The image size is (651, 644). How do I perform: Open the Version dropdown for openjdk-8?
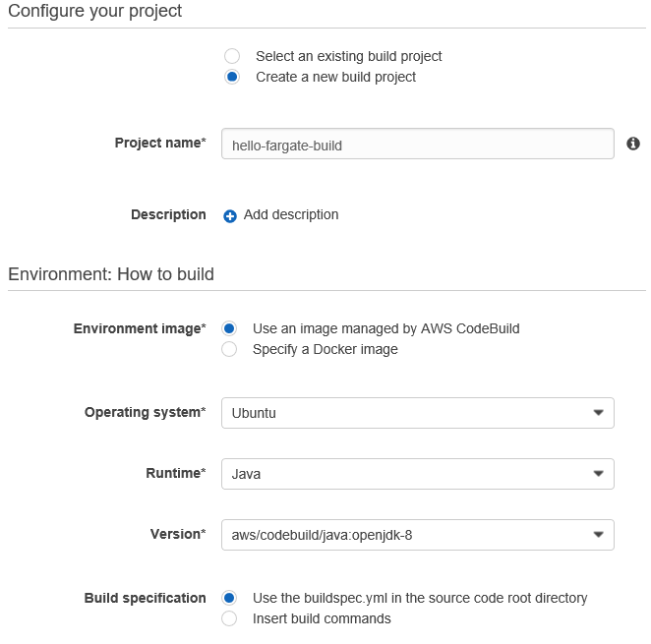tap(417, 535)
